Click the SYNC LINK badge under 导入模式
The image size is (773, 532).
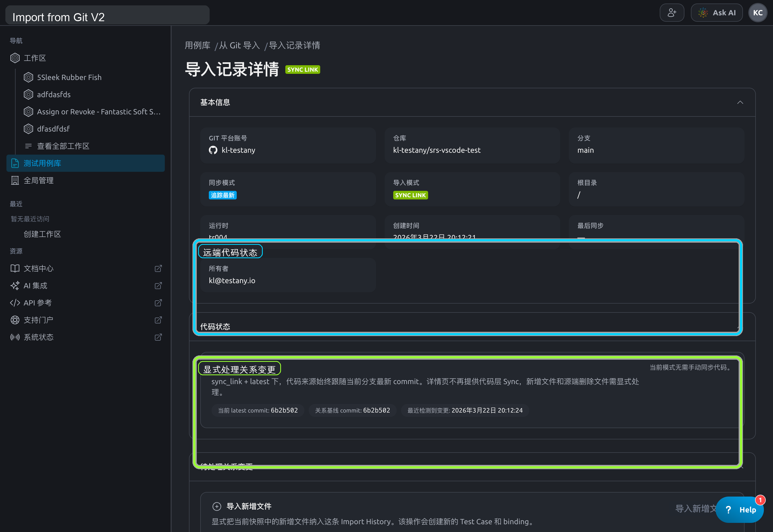pyautogui.click(x=410, y=195)
